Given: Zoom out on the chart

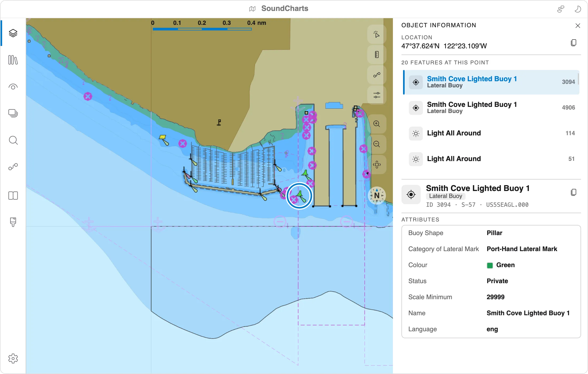Looking at the screenshot, I should pos(377,144).
